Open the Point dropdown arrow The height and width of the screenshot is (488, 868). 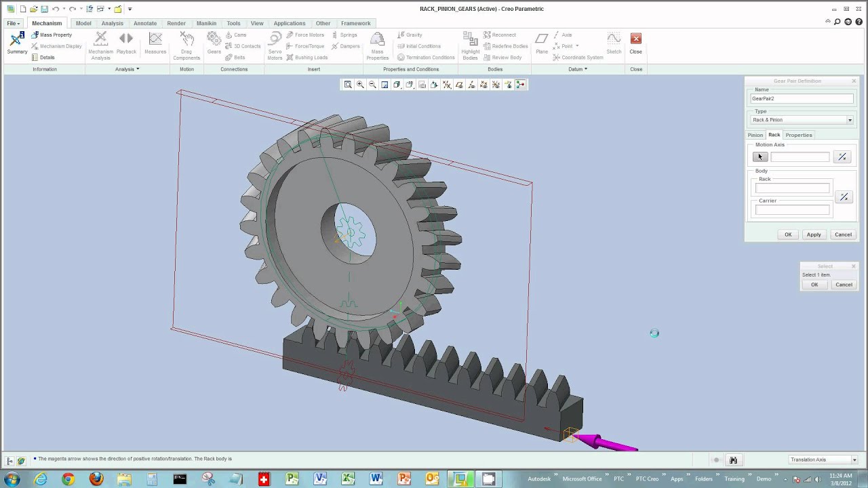(577, 46)
